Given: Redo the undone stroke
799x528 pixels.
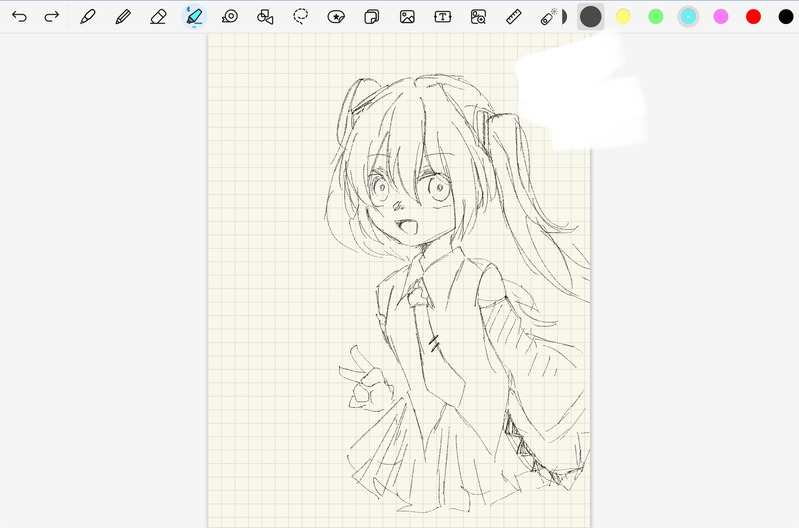Looking at the screenshot, I should (x=51, y=17).
